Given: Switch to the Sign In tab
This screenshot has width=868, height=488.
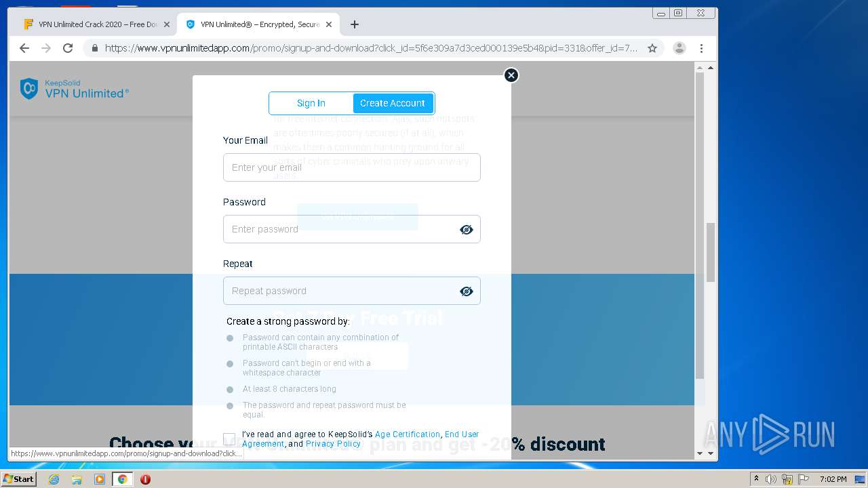Looking at the screenshot, I should click(311, 103).
